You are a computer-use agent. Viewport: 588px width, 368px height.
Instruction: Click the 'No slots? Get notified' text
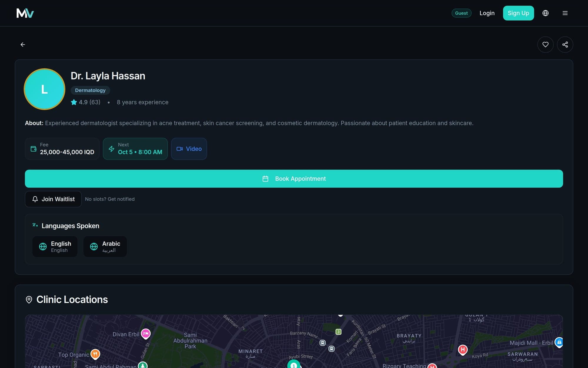coord(110,199)
